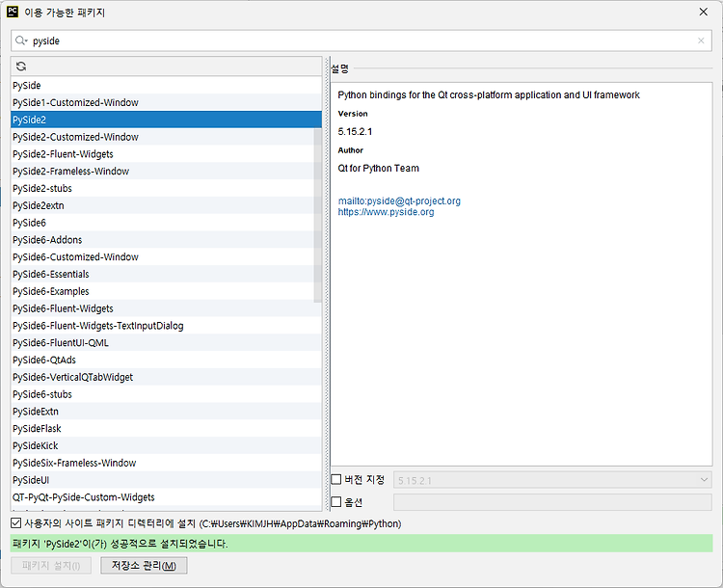Open the mailto:pyside@qt-project.org link
723x588 pixels.
pyautogui.click(x=399, y=201)
